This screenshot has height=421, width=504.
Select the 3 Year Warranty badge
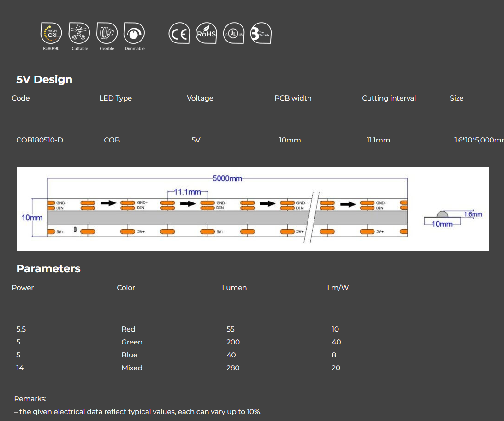pyautogui.click(x=261, y=33)
